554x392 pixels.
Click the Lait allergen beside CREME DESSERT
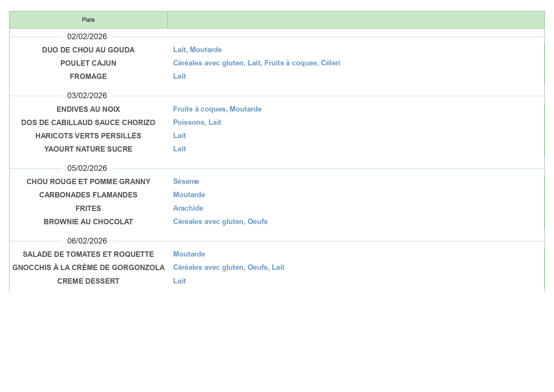[x=179, y=281]
